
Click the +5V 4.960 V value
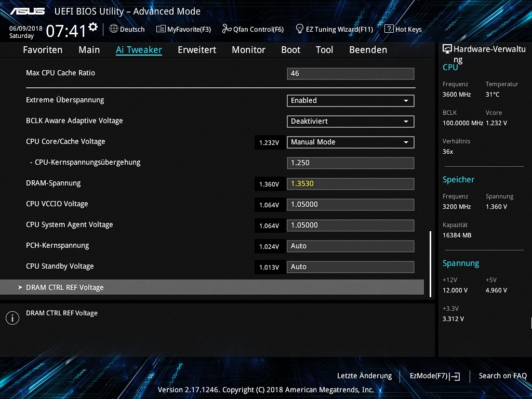coord(496,290)
